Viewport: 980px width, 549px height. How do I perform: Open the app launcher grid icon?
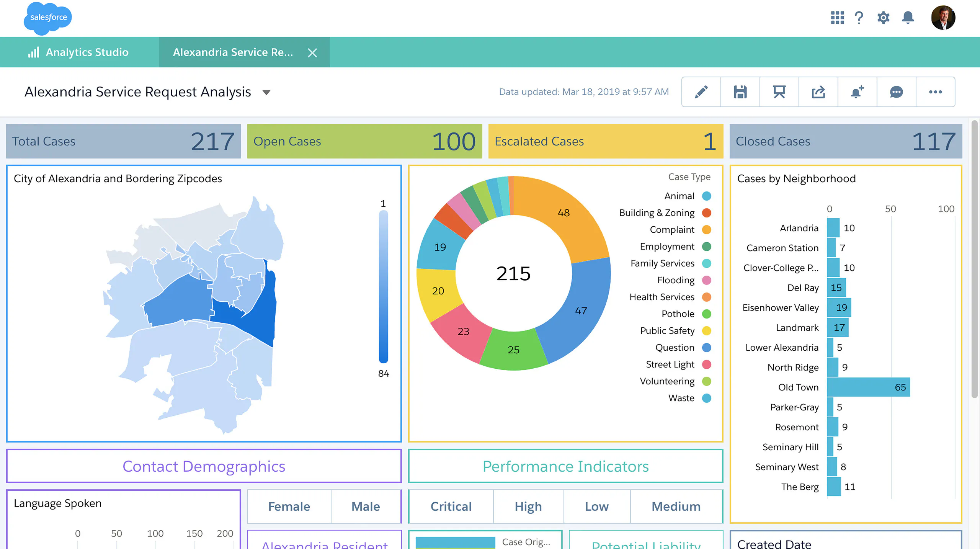tap(837, 18)
